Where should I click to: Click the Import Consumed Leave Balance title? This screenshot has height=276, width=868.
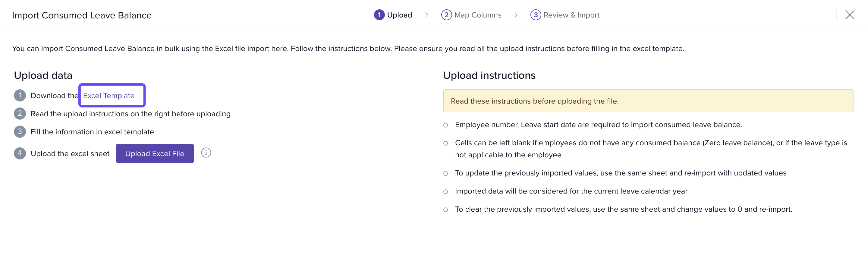[82, 15]
